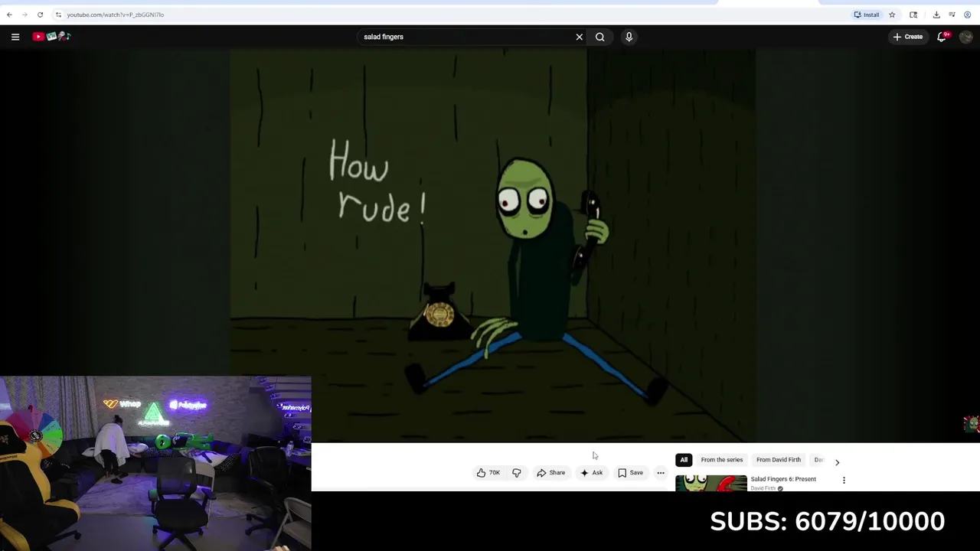Open Salad Fingers 6 thumbnail

coord(711,483)
